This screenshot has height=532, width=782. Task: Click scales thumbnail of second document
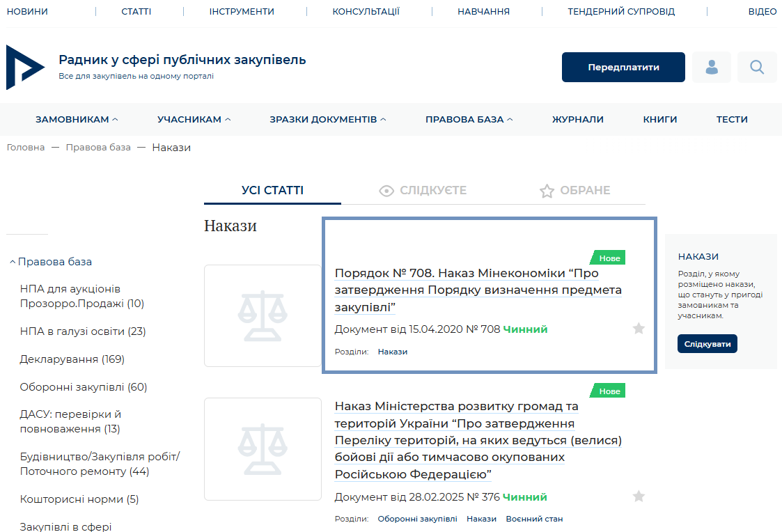click(263, 448)
